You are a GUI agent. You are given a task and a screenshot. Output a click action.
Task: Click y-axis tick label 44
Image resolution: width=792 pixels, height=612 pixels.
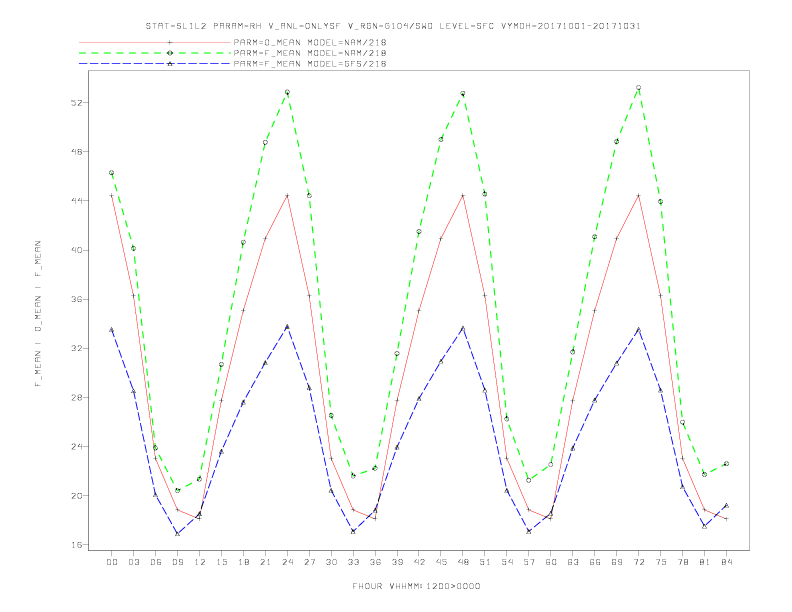(76, 200)
